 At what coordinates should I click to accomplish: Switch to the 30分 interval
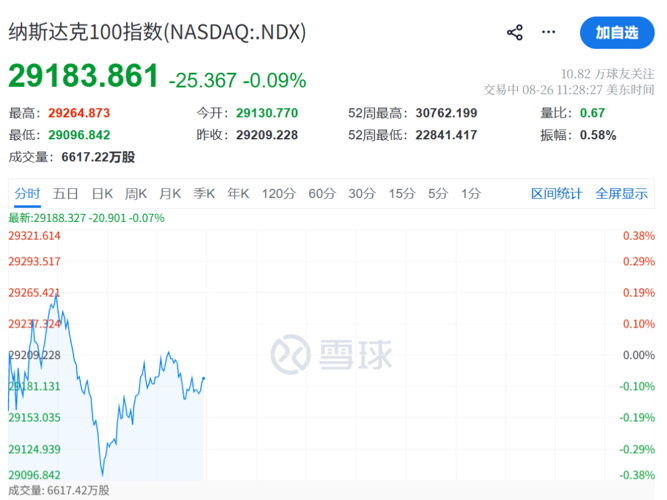coord(362,194)
